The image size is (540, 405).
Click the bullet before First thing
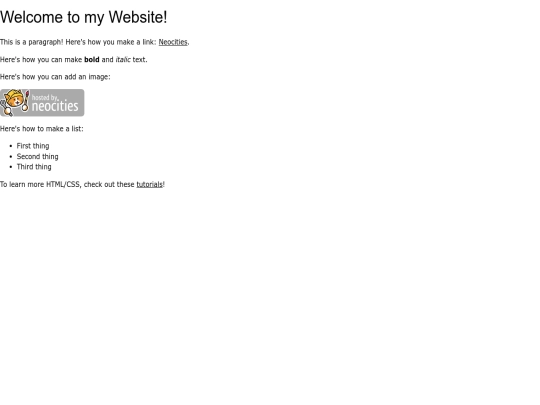tap(11, 146)
